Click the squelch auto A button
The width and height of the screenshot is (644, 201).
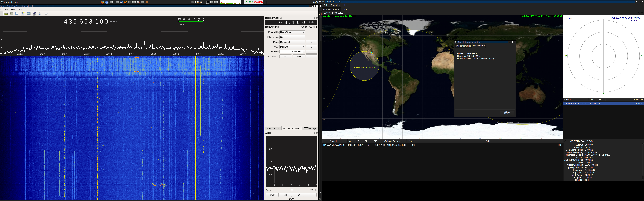click(x=311, y=52)
